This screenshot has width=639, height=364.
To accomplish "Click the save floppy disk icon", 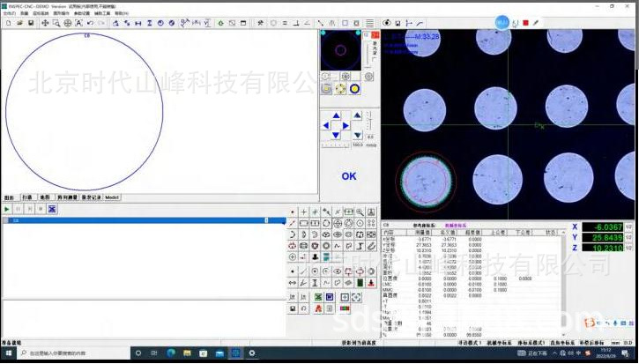I will [x=31, y=23].
